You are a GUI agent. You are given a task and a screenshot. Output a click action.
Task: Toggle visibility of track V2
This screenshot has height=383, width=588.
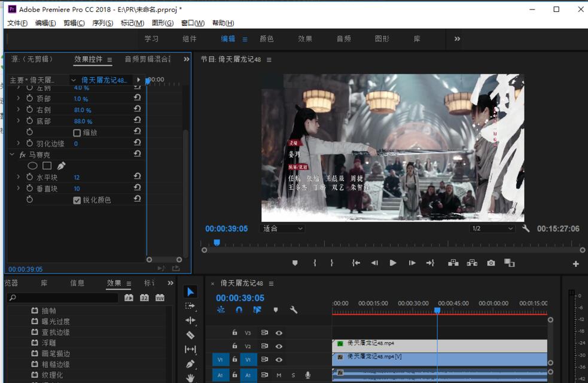(x=278, y=346)
